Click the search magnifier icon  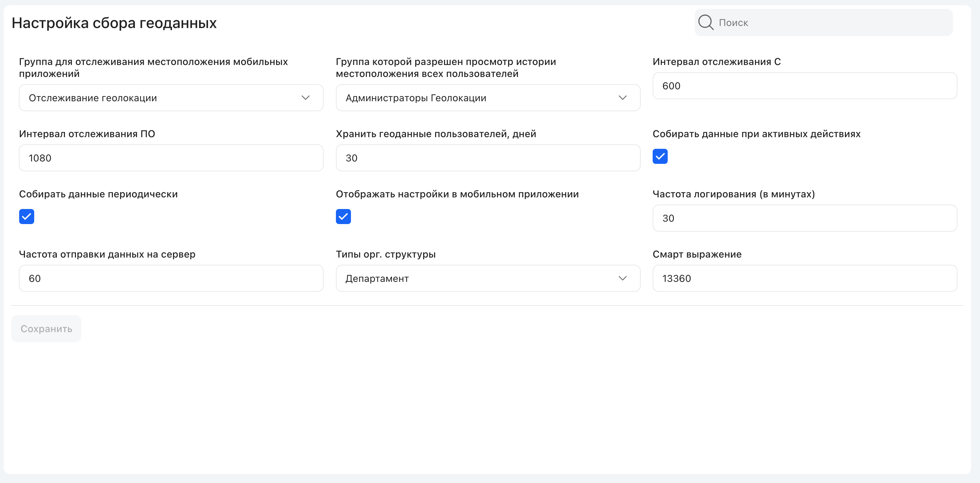706,23
